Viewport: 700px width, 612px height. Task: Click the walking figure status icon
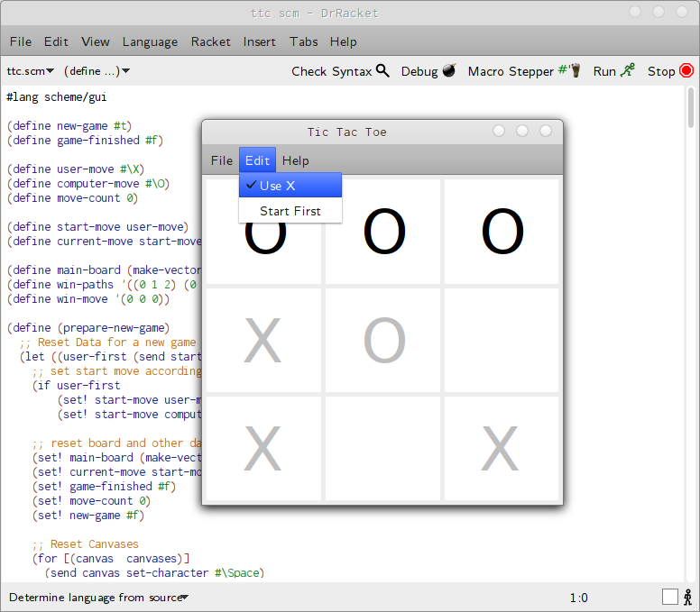tap(688, 597)
